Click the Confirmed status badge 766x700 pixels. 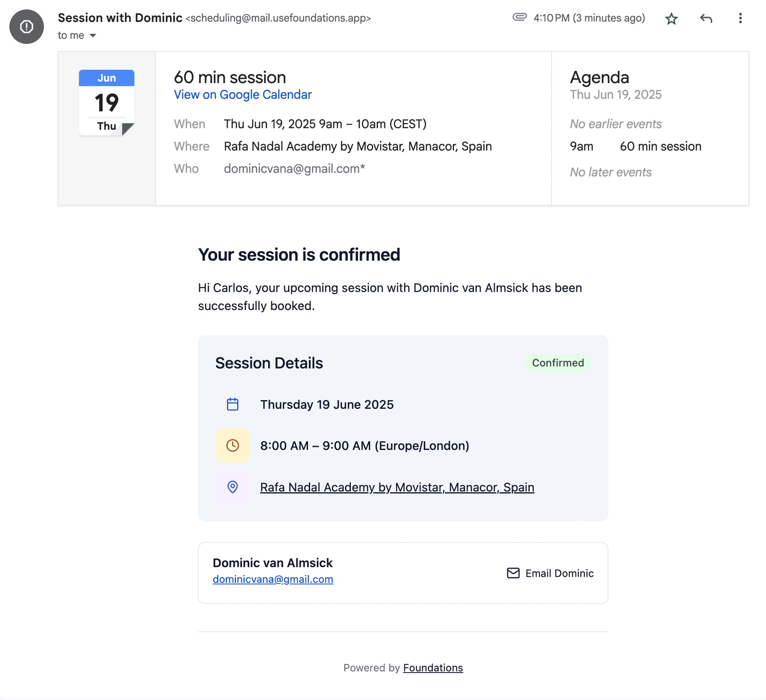coord(557,363)
